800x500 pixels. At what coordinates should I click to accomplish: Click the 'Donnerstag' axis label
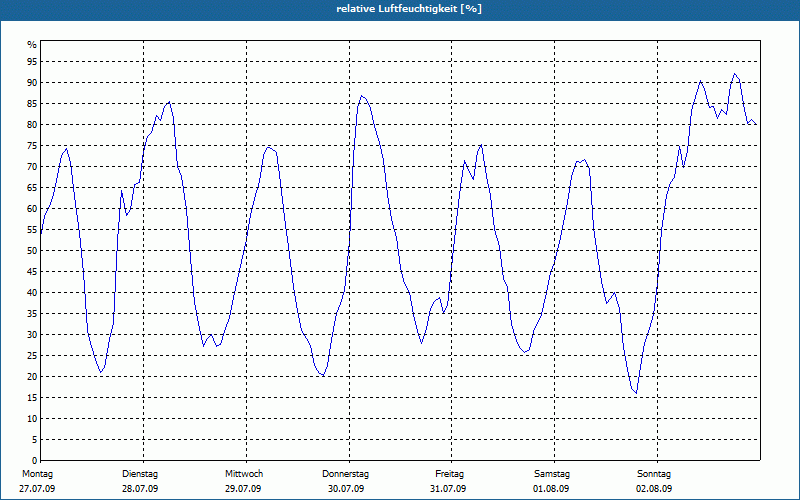345,474
